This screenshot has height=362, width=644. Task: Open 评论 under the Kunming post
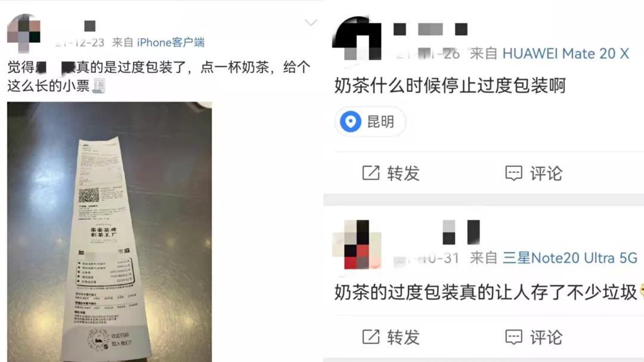point(546,174)
